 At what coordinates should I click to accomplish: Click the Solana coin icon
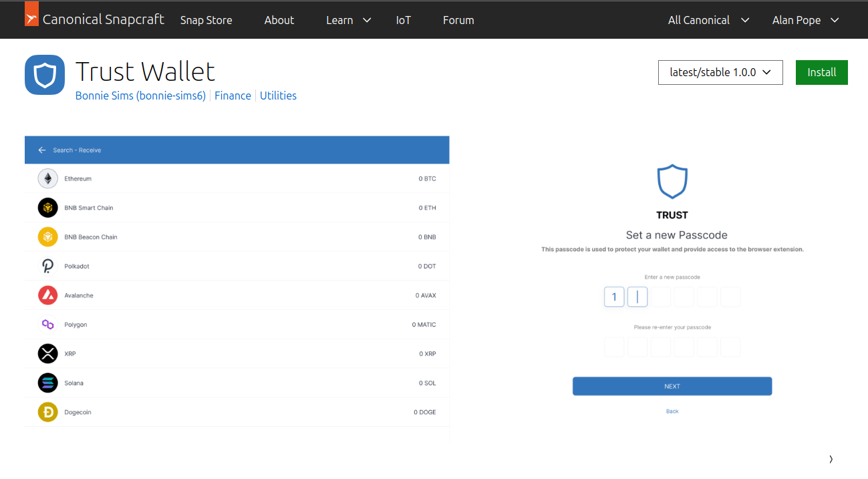pos(47,383)
